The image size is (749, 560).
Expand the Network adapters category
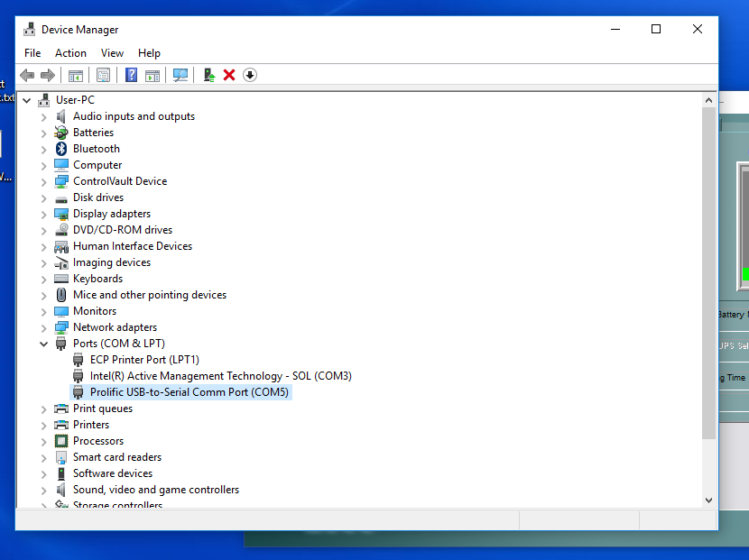pyautogui.click(x=44, y=328)
